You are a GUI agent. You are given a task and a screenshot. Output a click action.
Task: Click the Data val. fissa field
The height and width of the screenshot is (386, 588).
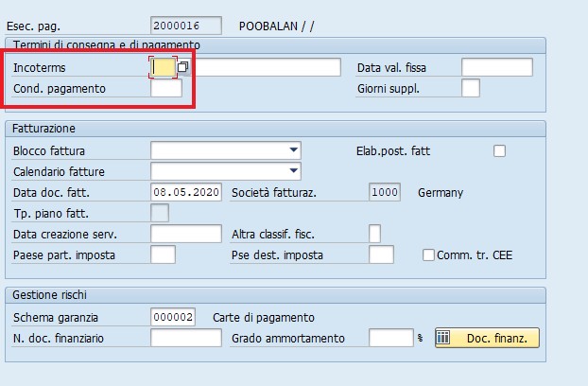coord(497,67)
